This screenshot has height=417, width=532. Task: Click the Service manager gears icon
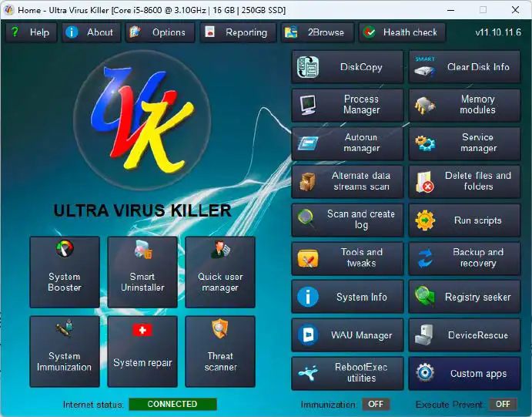[425, 143]
